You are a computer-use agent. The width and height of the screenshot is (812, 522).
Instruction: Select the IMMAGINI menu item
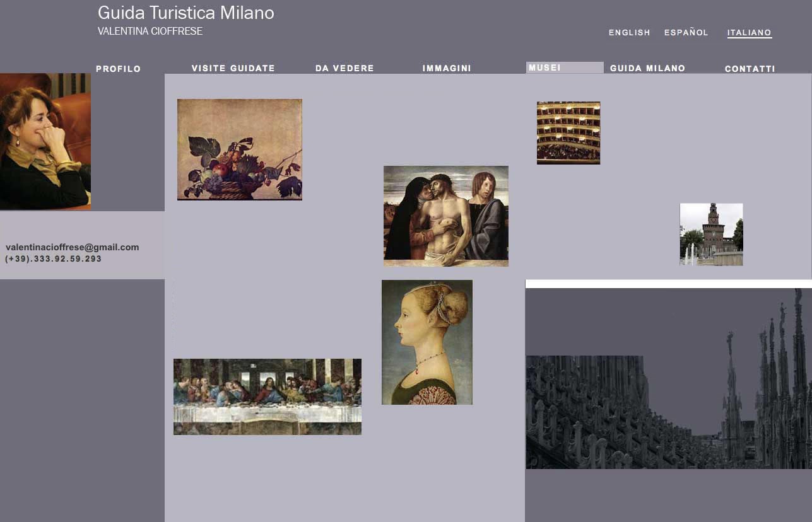(447, 68)
